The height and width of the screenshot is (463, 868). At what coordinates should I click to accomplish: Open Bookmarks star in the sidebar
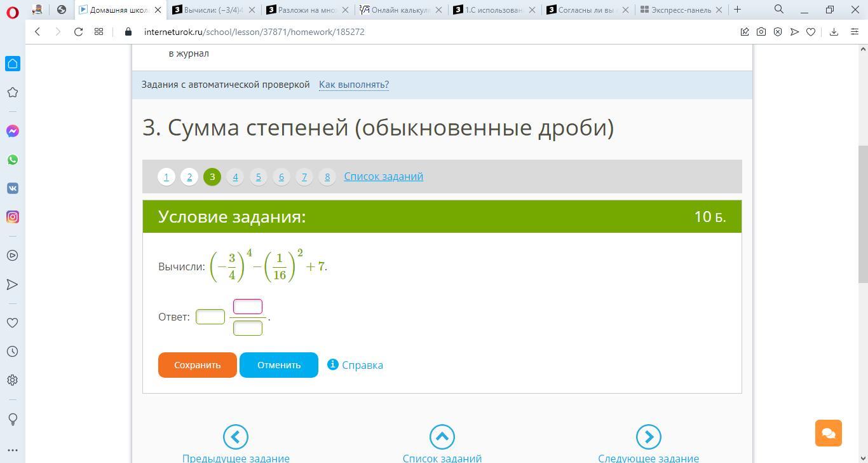13,92
